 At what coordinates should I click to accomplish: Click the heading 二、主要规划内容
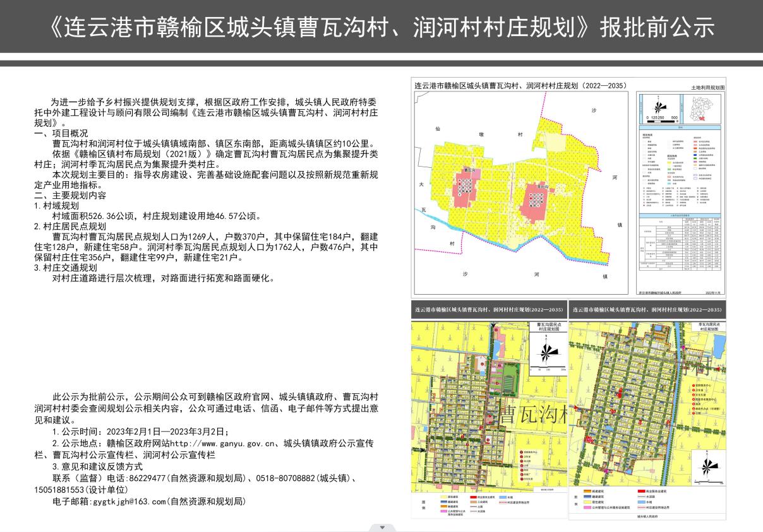(70, 195)
